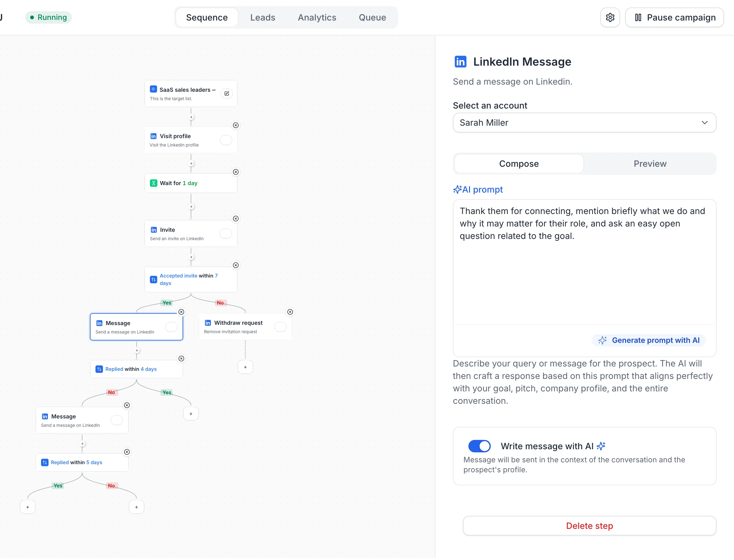
Task: Click into the AI prompt text area
Action: (584, 262)
